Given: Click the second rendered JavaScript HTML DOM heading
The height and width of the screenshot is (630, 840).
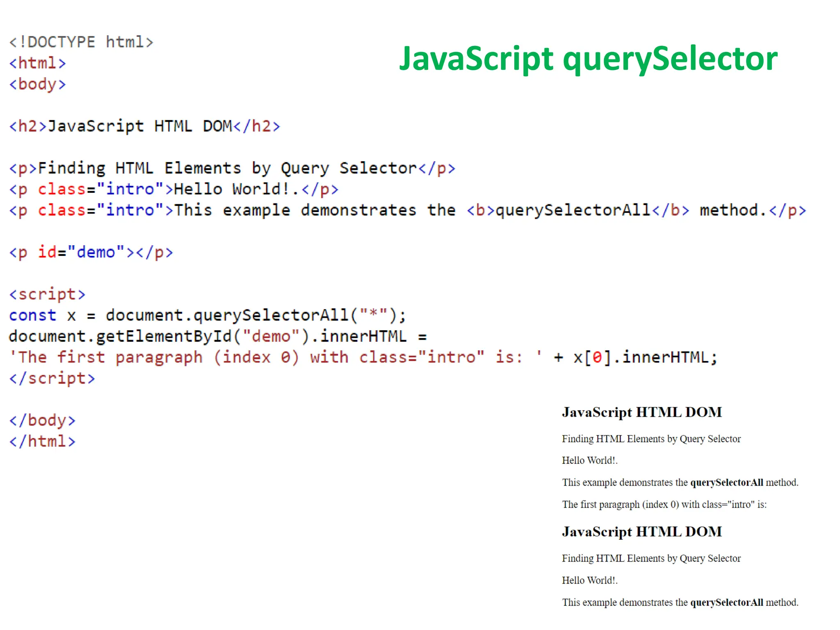Looking at the screenshot, I should click(x=642, y=532).
